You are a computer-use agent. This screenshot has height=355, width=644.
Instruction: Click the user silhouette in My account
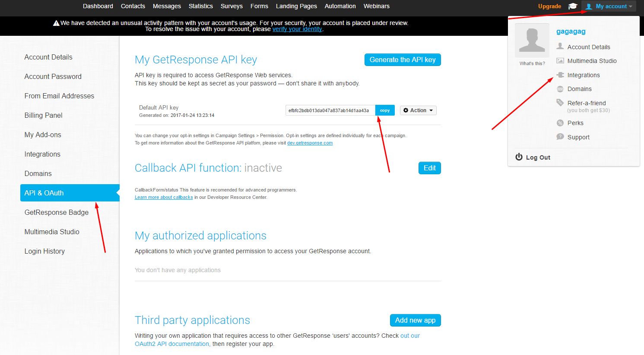589,6
